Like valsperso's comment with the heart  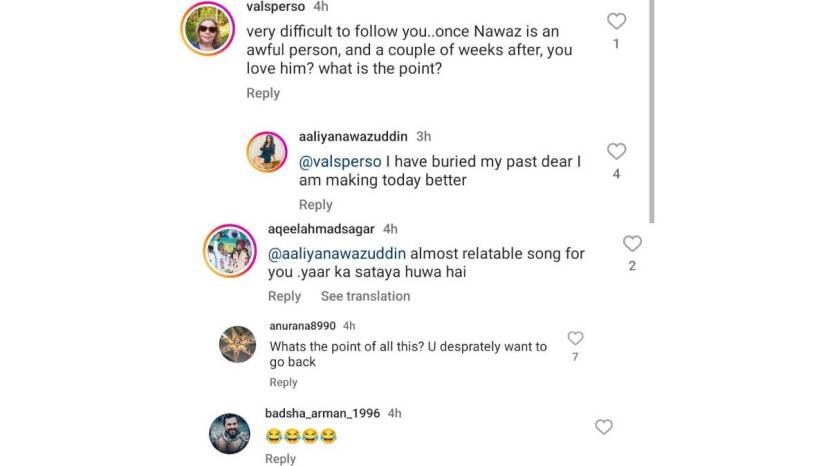(x=617, y=21)
